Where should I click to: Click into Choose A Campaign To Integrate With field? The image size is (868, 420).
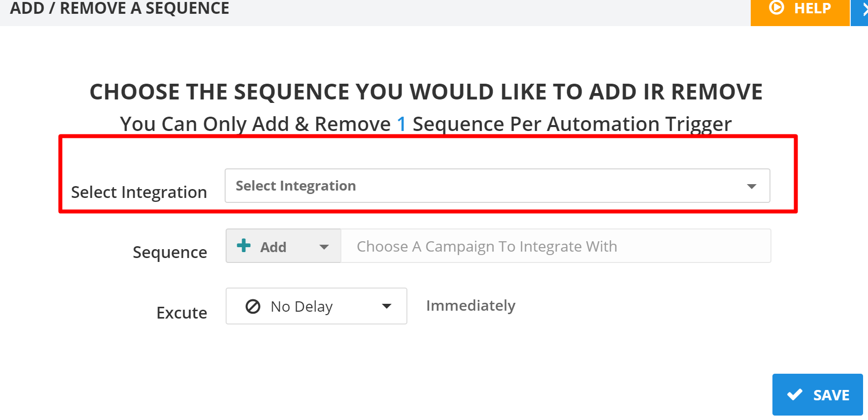tap(555, 246)
